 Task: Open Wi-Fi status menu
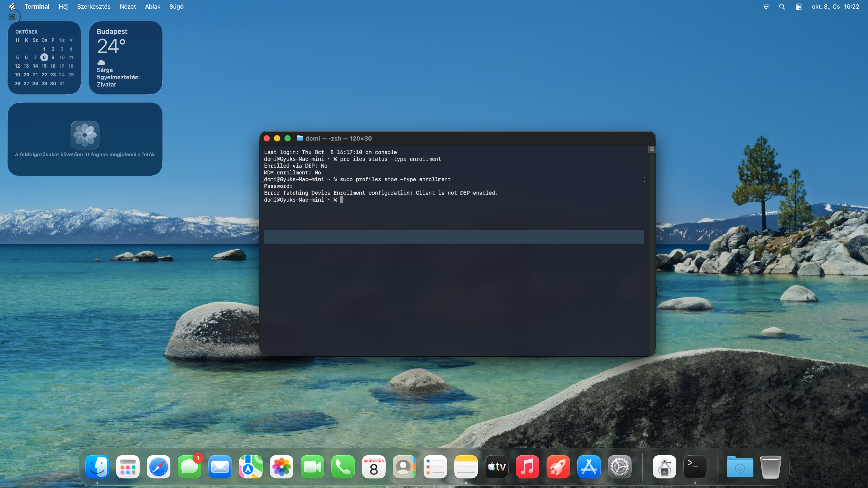[766, 7]
